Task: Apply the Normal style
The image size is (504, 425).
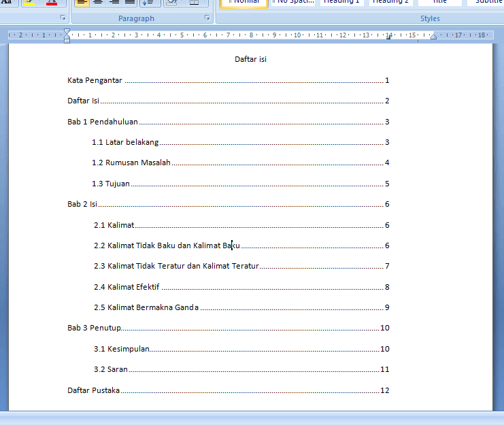Action: click(244, 3)
